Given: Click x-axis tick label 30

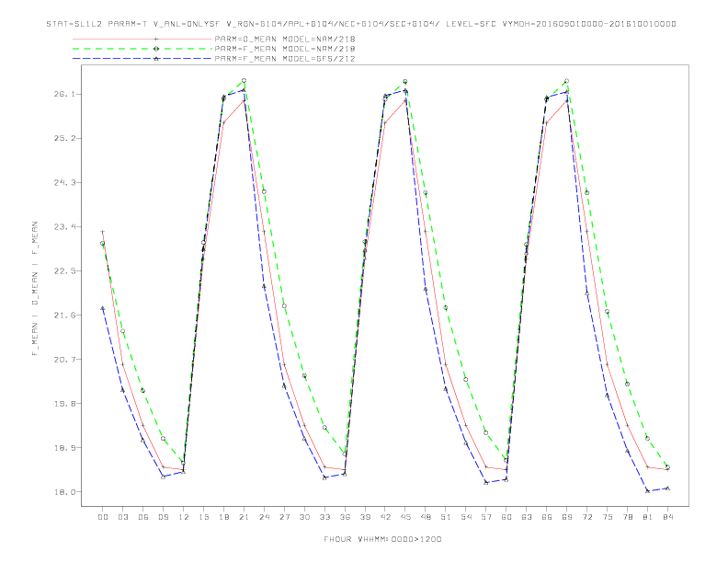Looking at the screenshot, I should (304, 517).
